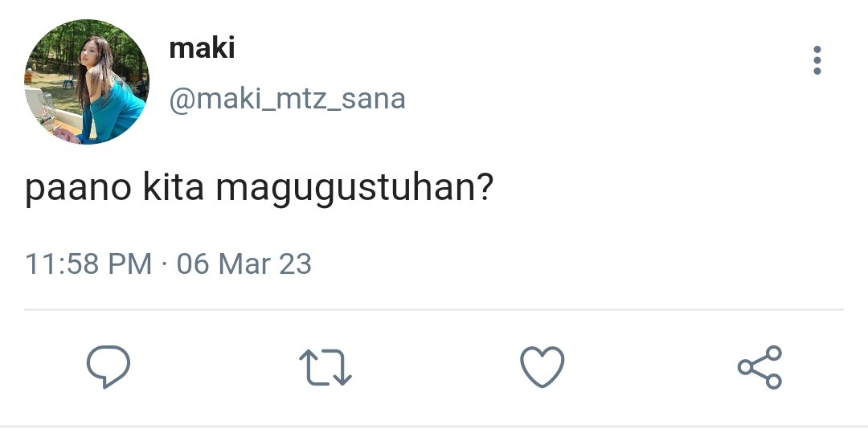Select the tweet text paano kita magugustuhan?
Image resolution: width=868 pixels, height=441 pixels.
[259, 188]
